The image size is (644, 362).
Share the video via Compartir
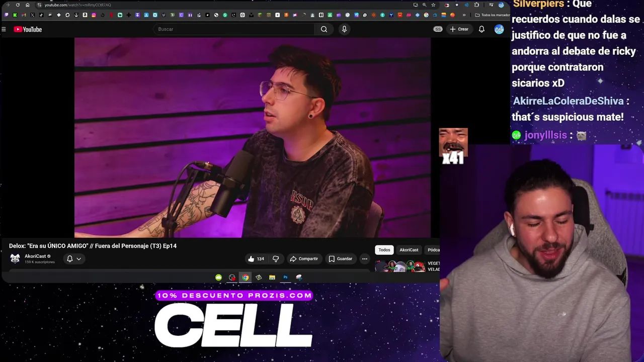(304, 259)
